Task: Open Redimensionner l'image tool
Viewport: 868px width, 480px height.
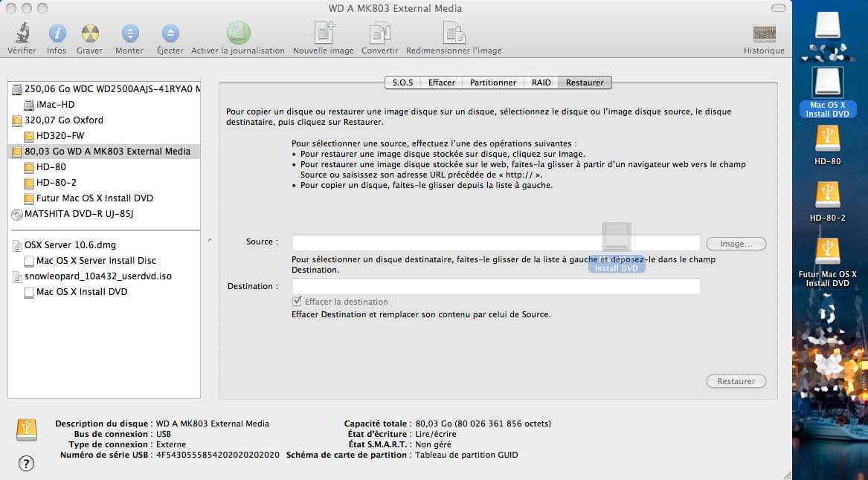Action: pos(454,33)
